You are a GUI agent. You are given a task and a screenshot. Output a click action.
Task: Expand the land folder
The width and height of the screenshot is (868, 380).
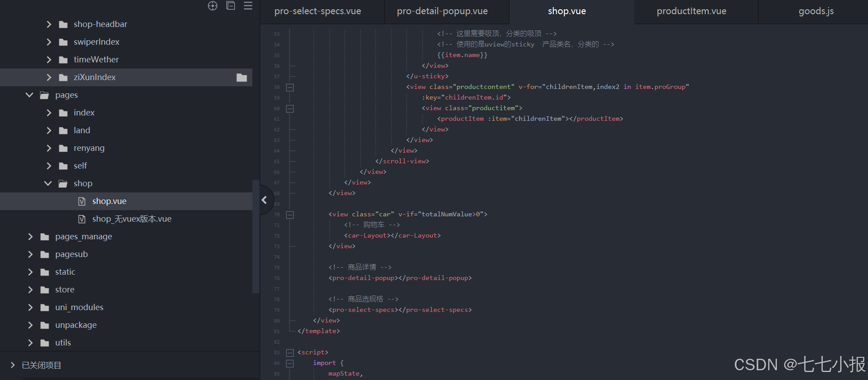[x=49, y=131]
